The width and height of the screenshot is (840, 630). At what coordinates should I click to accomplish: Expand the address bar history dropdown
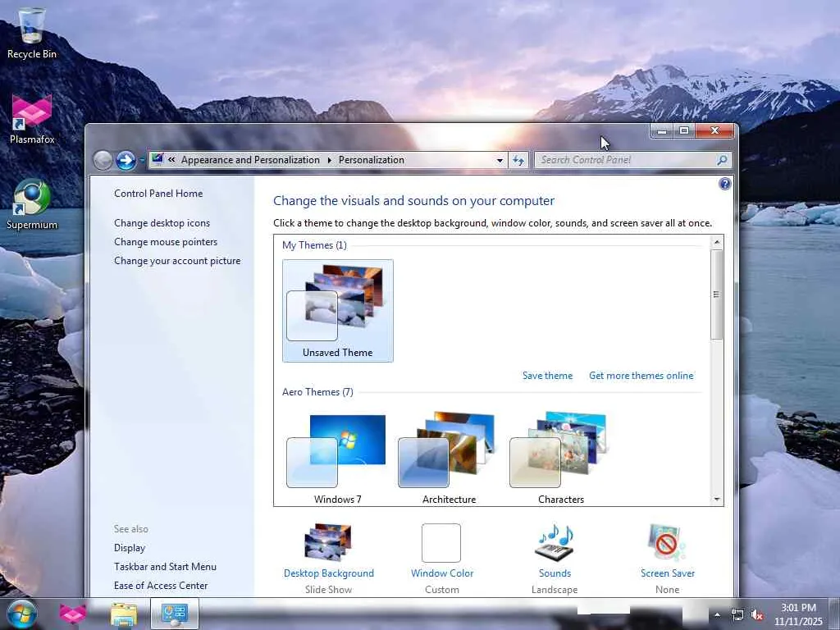(x=500, y=160)
